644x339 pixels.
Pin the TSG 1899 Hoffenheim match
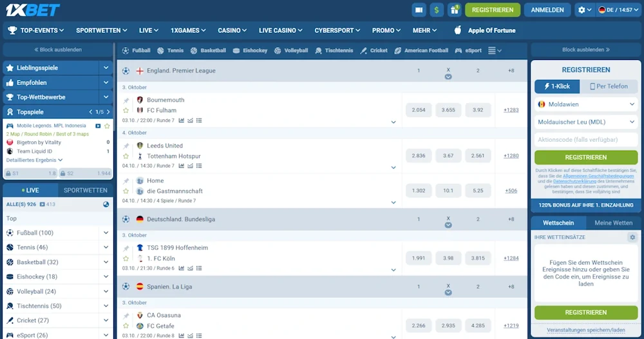(x=126, y=248)
